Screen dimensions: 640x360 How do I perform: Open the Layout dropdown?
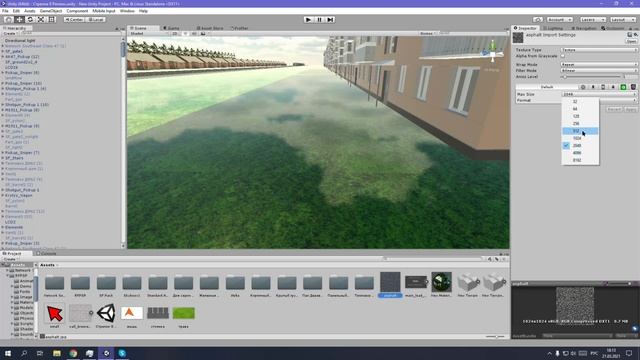pyautogui.click(x=623, y=20)
